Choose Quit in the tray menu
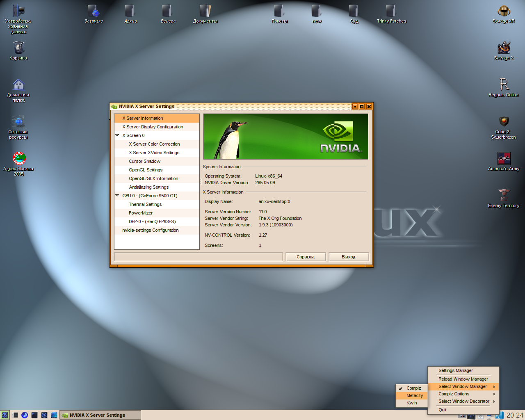The image size is (525, 420). pyautogui.click(x=463, y=410)
